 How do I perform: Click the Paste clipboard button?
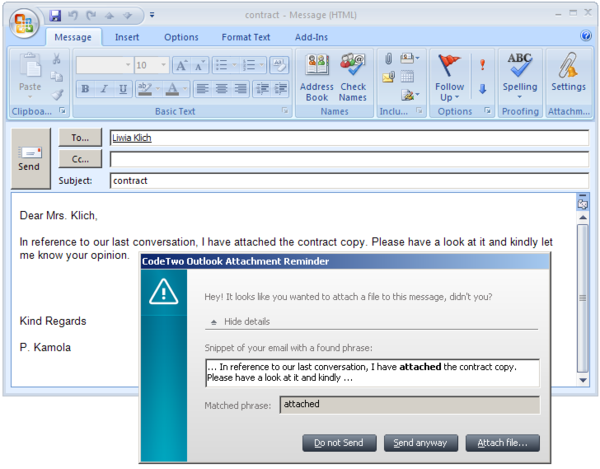[30, 75]
